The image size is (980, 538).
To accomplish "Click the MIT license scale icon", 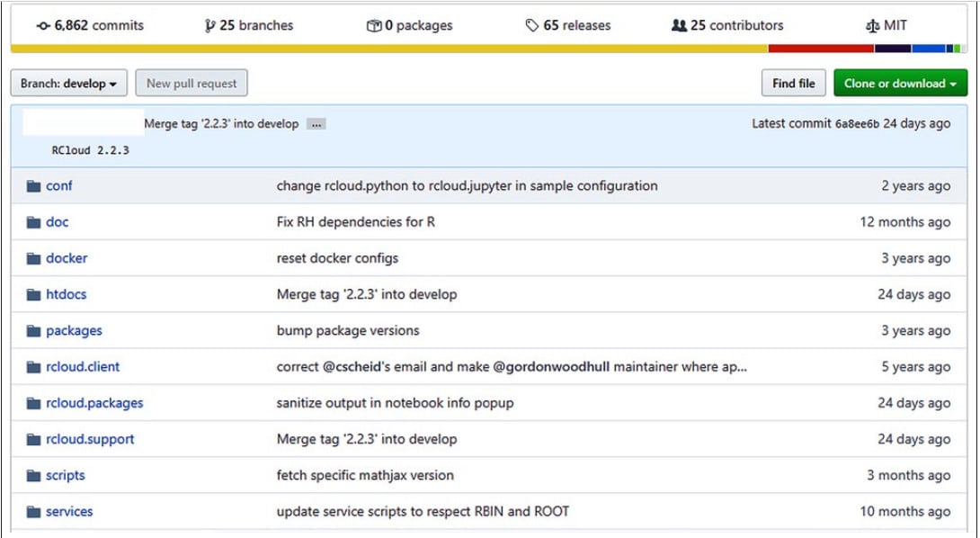I will click(x=872, y=26).
